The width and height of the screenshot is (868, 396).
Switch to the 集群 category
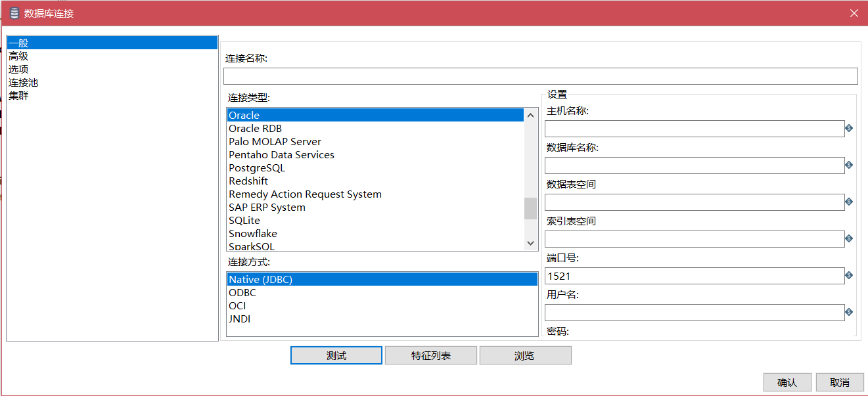coord(18,96)
